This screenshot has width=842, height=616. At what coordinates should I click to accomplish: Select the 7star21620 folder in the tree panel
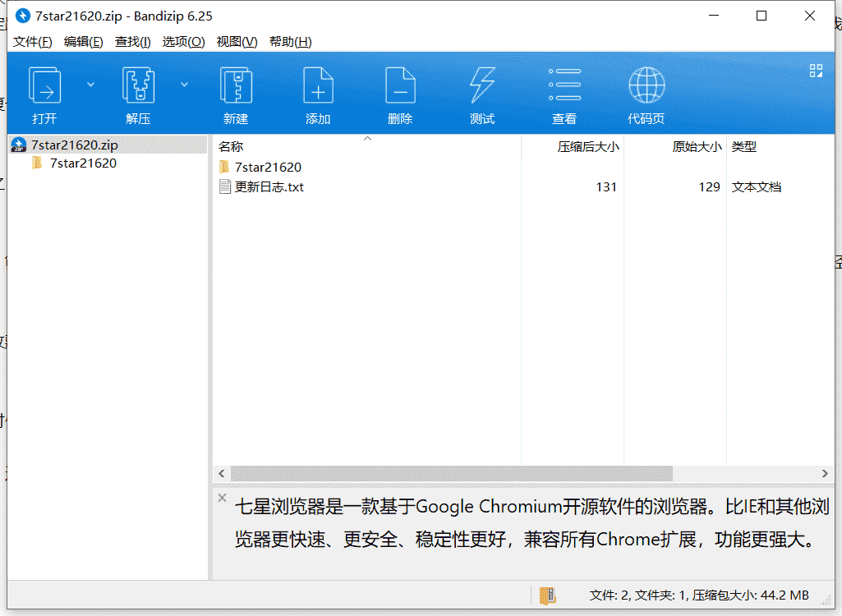tap(83, 163)
